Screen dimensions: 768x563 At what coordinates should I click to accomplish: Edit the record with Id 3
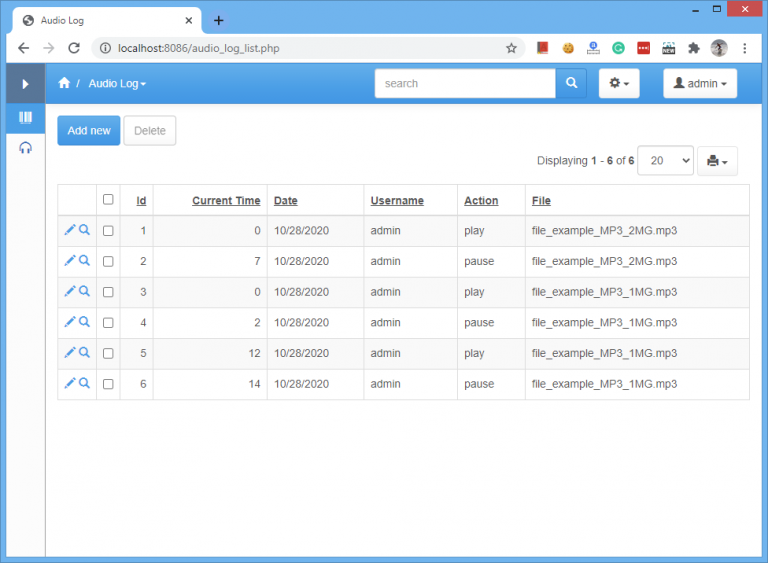click(70, 291)
